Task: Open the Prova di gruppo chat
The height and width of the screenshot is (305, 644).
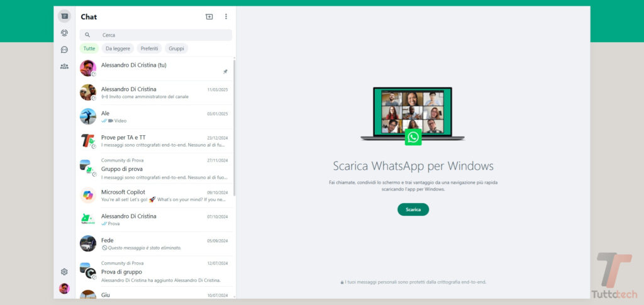Action: pos(154,271)
